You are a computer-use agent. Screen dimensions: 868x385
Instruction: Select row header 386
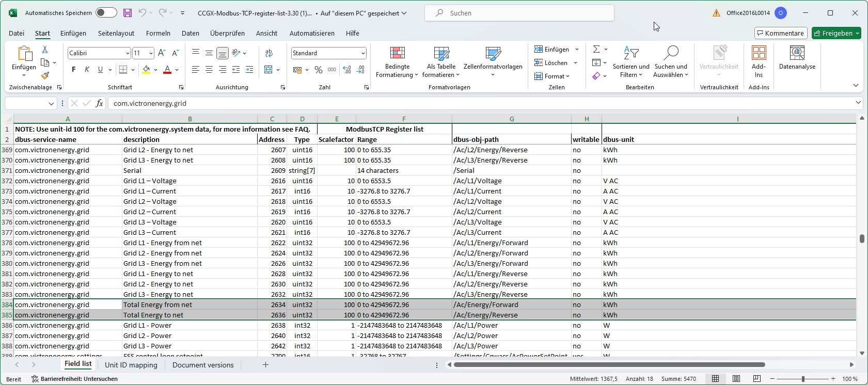7,325
